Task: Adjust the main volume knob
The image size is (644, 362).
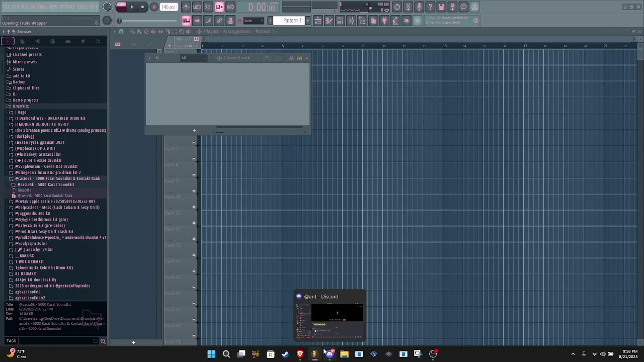Action: pos(107,7)
